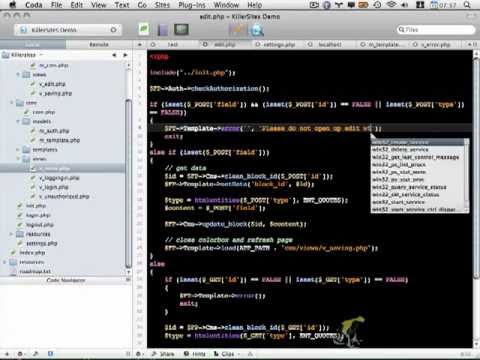Click the Code Navigator panel header
Viewport: 480px width, 360px height.
coord(66,280)
